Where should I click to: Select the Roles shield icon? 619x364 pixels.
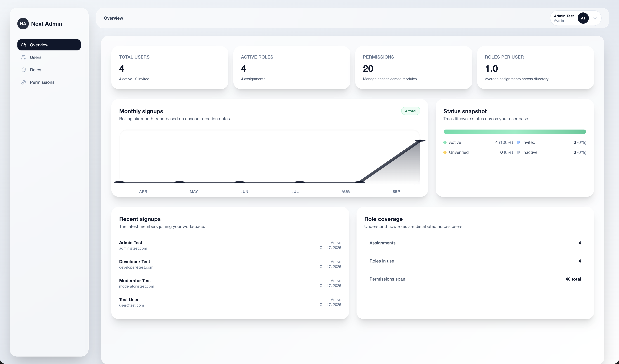click(x=24, y=70)
